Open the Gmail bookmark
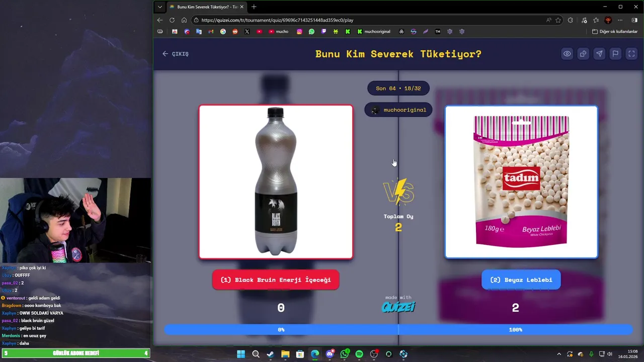The height and width of the screenshot is (362, 644). pos(211,32)
